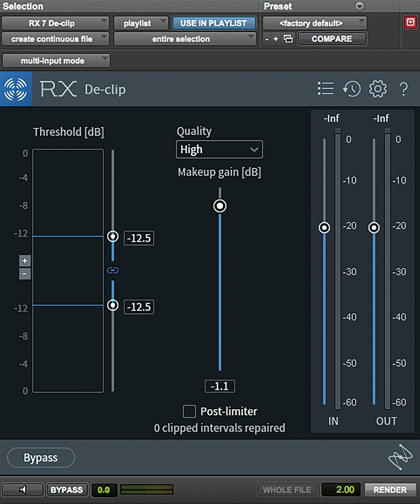Click the red target button at top right

coord(410,23)
